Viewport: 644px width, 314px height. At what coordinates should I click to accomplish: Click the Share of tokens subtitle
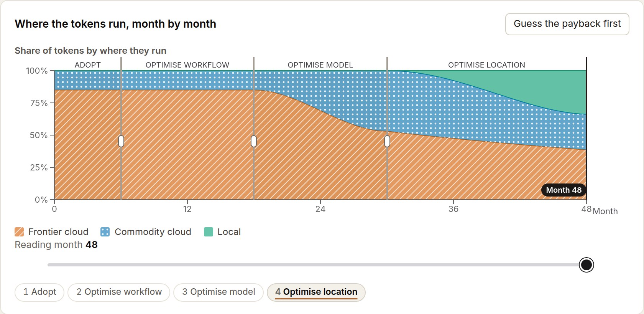(90, 51)
